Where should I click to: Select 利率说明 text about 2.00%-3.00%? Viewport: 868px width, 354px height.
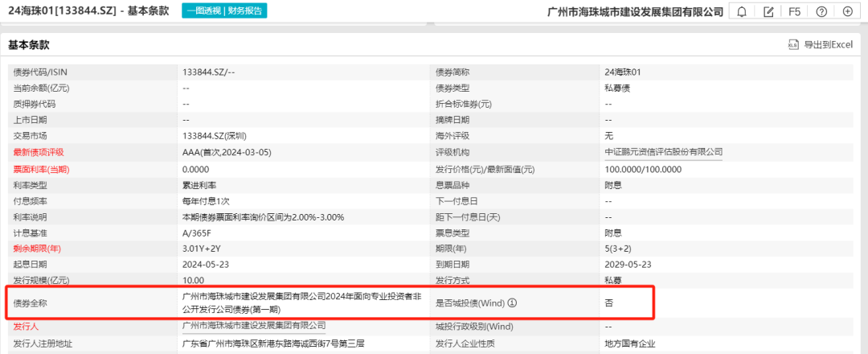264,217
